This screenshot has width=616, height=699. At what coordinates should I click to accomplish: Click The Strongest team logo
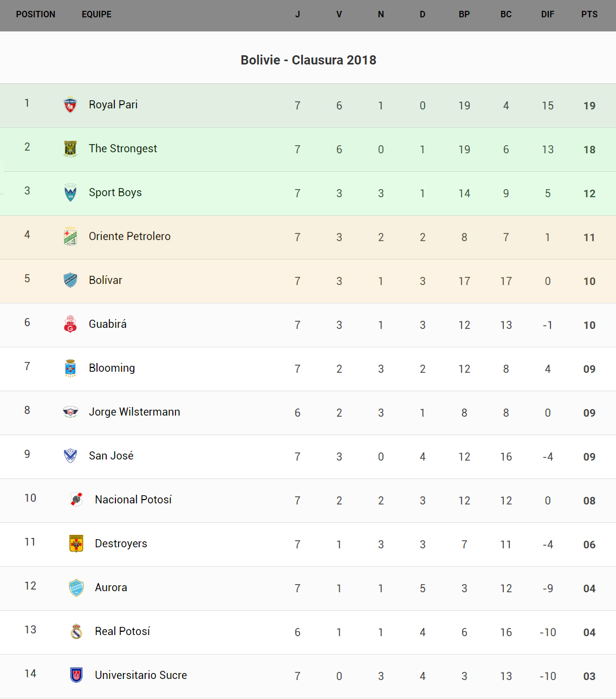70,148
